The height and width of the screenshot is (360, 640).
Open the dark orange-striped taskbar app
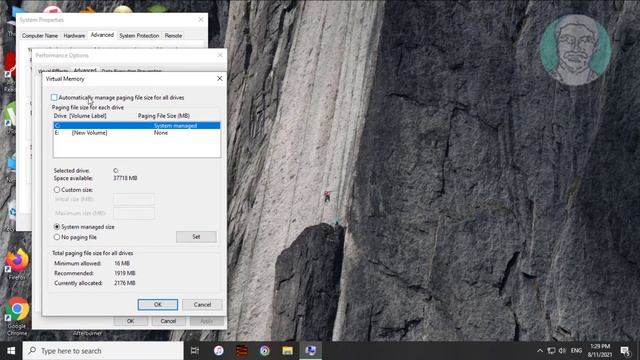point(242,351)
